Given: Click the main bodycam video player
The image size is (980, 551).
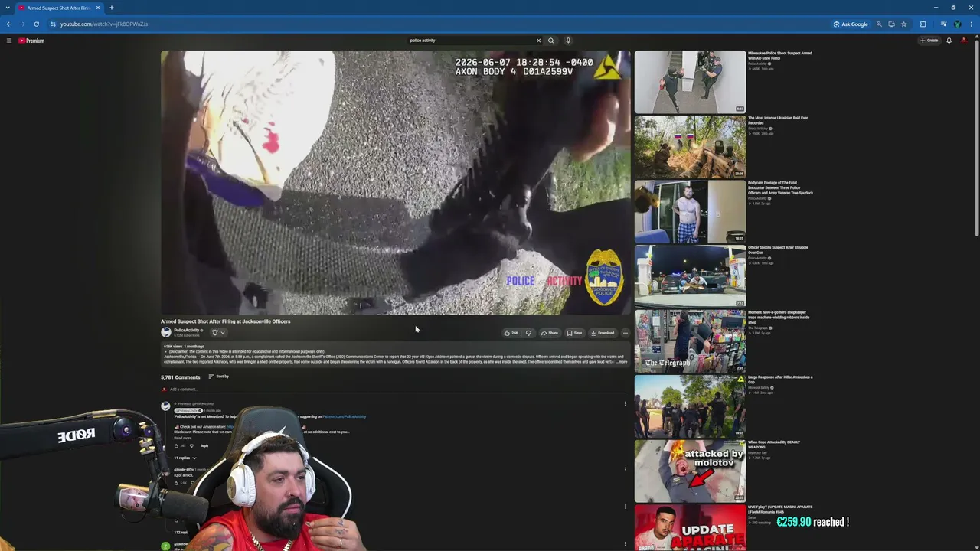Looking at the screenshot, I should [395, 182].
